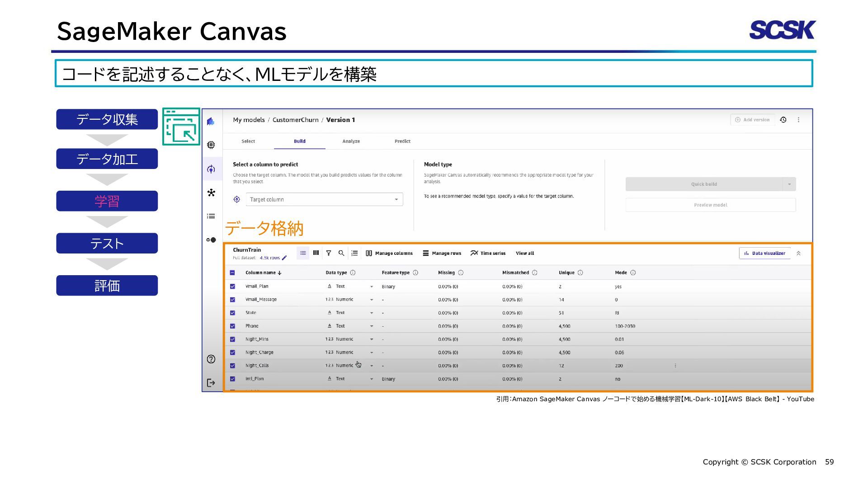Viewport: 868px width, 488px height.
Task: Switch to the Analyze tab
Action: (x=351, y=141)
